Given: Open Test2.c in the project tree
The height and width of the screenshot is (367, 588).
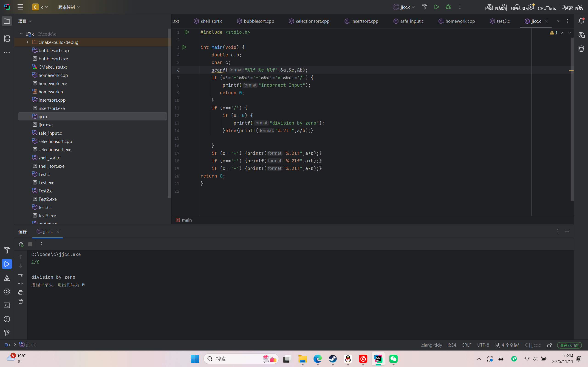Looking at the screenshot, I should tap(45, 191).
